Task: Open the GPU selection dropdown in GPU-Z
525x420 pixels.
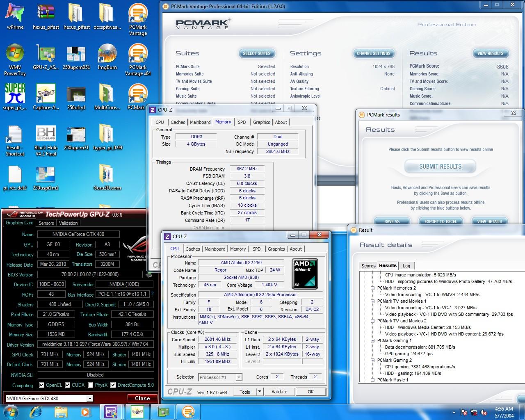Action: tap(89, 399)
